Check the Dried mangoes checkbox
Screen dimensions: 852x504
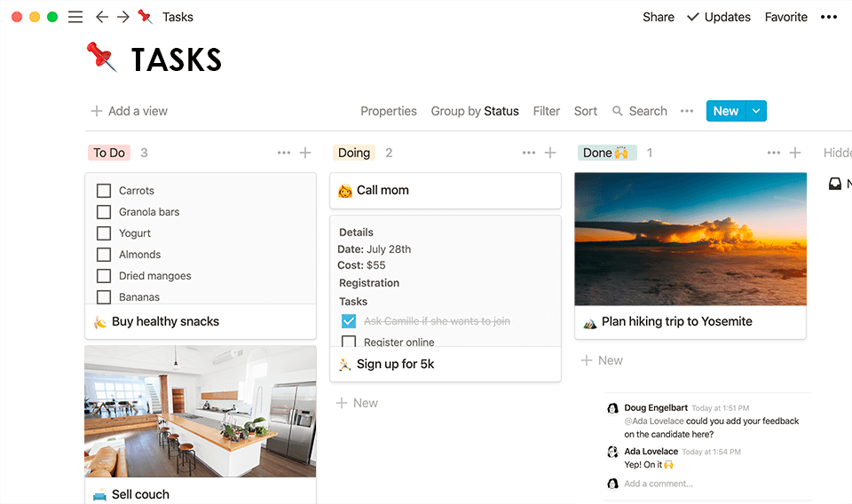pos(104,276)
